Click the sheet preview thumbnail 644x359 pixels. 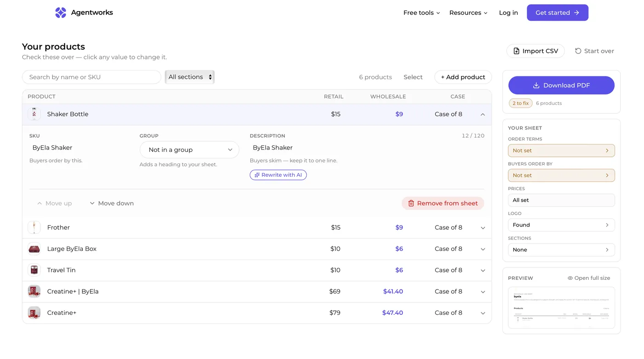coord(561,308)
